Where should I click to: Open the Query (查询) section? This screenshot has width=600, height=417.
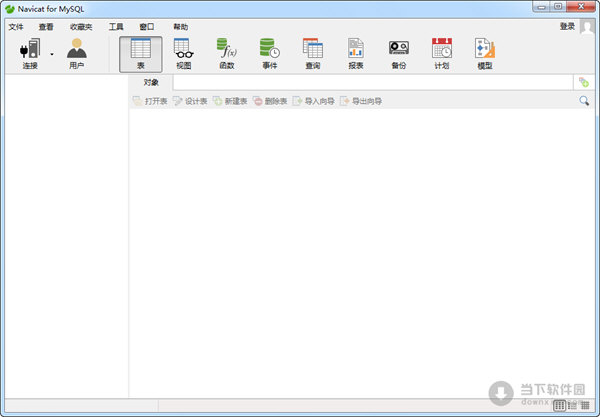click(313, 54)
